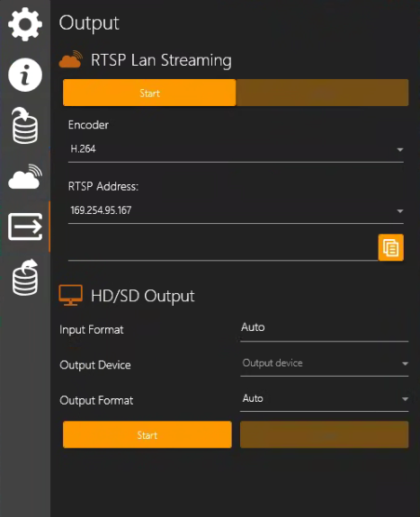Open the Output Device dropdown

(x=324, y=363)
